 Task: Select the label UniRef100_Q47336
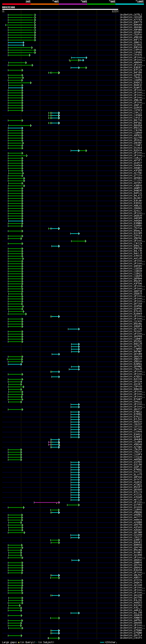click(131, 329)
